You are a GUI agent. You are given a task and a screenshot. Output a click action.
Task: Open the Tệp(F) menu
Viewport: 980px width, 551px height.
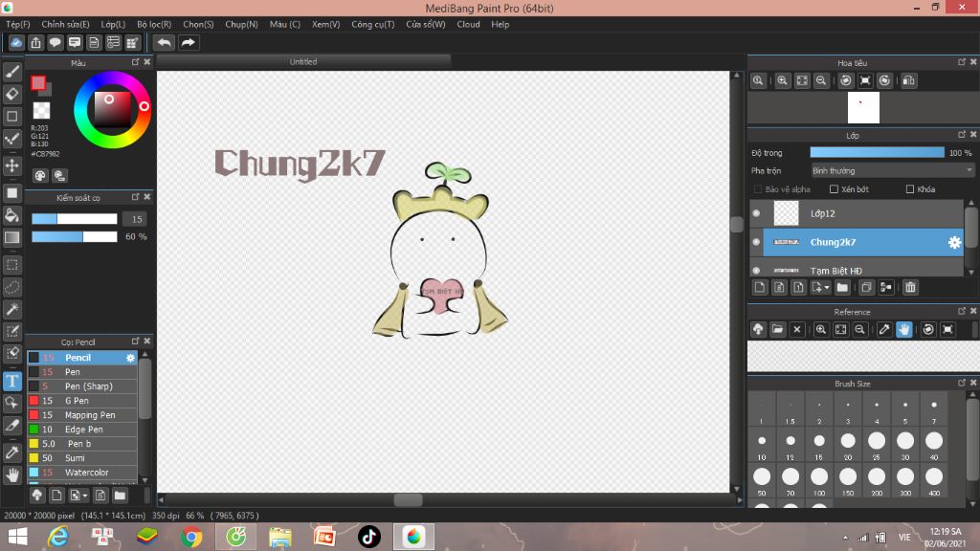click(17, 24)
